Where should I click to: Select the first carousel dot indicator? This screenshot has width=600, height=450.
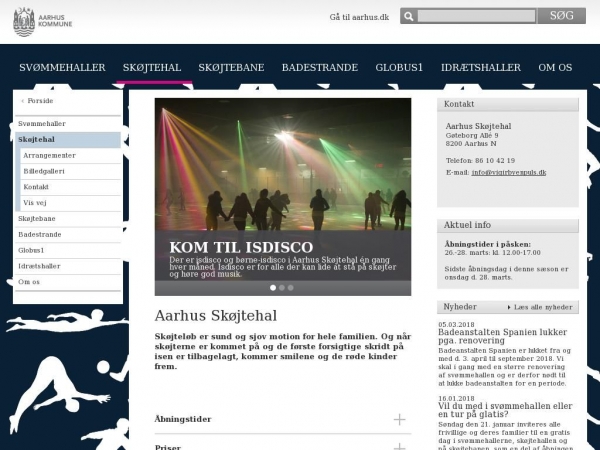(x=273, y=287)
